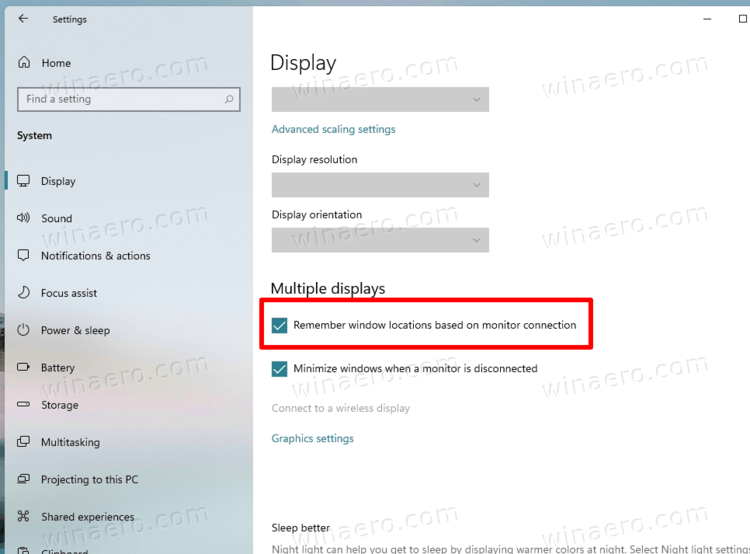Click the back arrow in Settings
This screenshot has width=750, height=554.
[x=23, y=19]
